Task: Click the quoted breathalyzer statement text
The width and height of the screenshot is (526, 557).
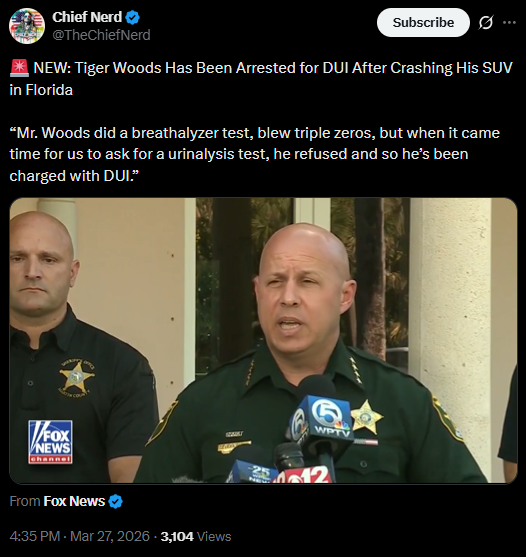Action: (x=254, y=154)
